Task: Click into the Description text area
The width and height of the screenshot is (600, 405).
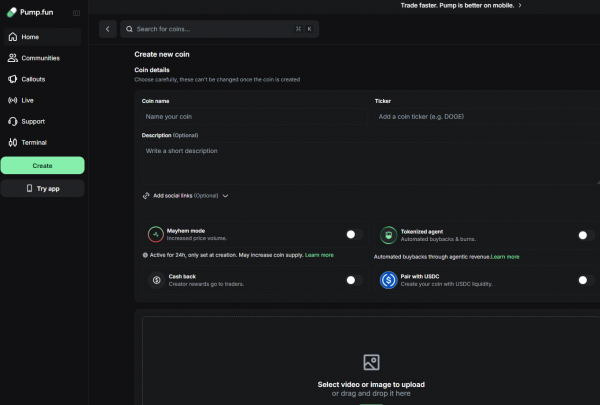Action: [371, 163]
